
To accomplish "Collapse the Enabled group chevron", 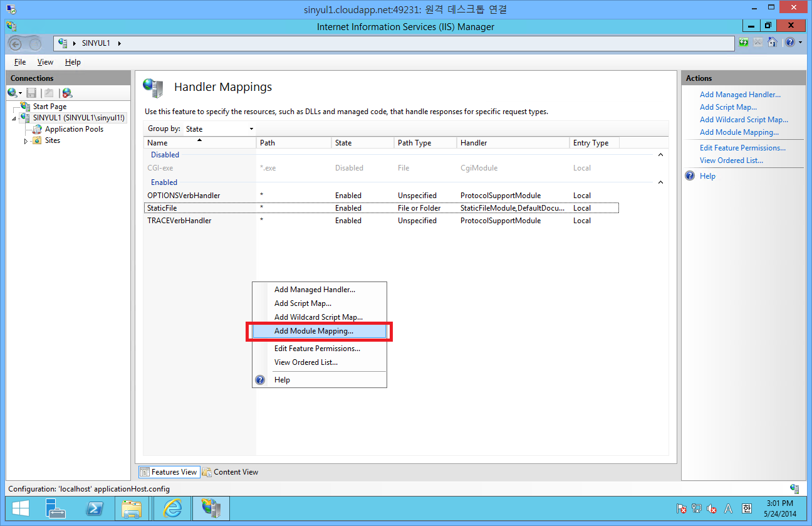I will click(660, 182).
